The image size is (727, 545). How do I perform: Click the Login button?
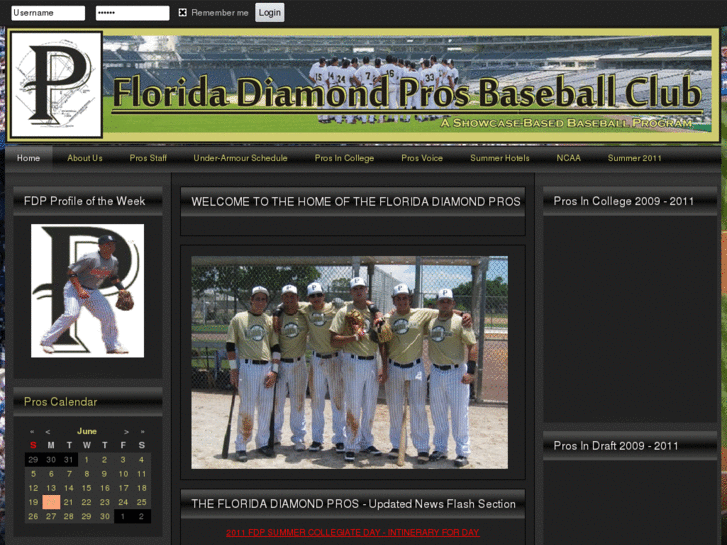pos(269,13)
